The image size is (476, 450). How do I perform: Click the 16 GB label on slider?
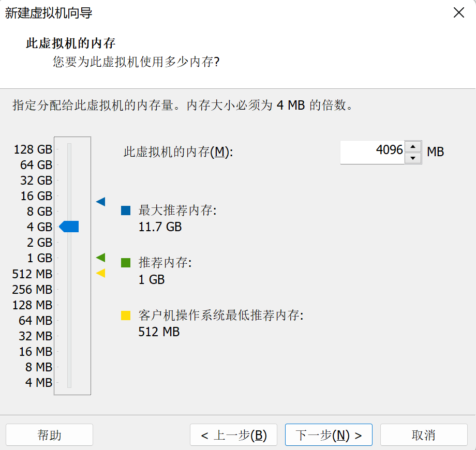coord(36,196)
